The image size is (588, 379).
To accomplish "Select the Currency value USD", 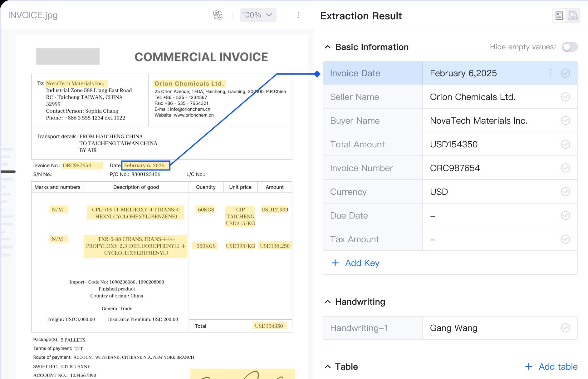I will tap(439, 192).
